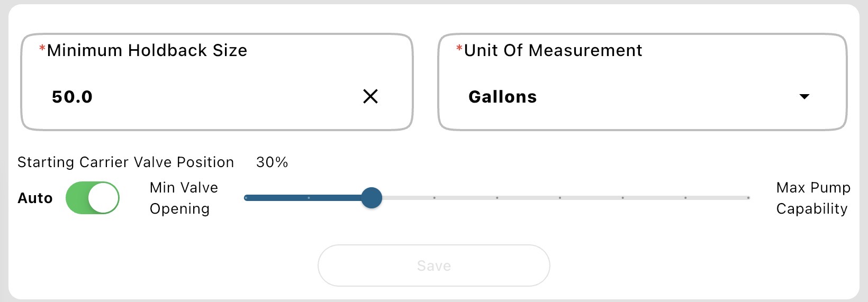Click slider tick just left of handle
Viewport: 868px width, 302px height.
click(309, 198)
